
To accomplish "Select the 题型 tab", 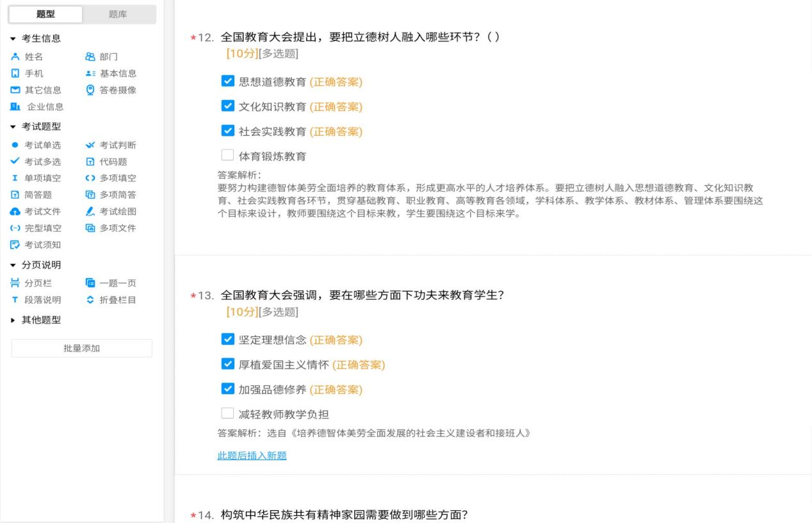I will click(x=46, y=15).
